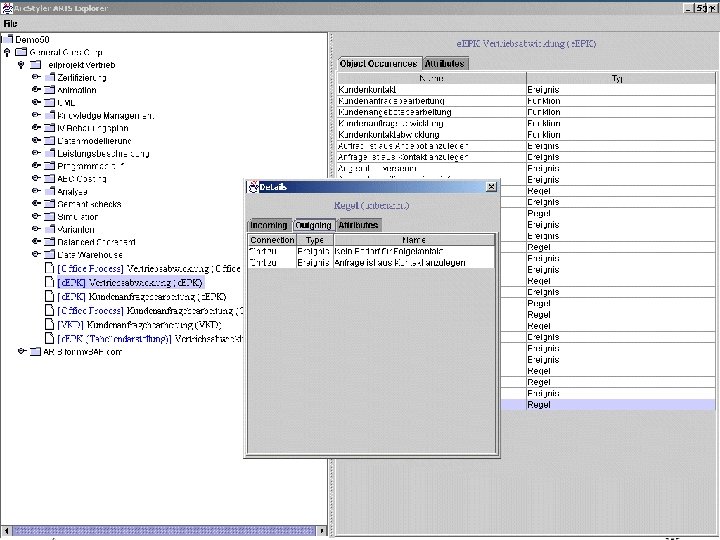
Task: Select the Kundenkontakt row
Action: click(x=526, y=90)
